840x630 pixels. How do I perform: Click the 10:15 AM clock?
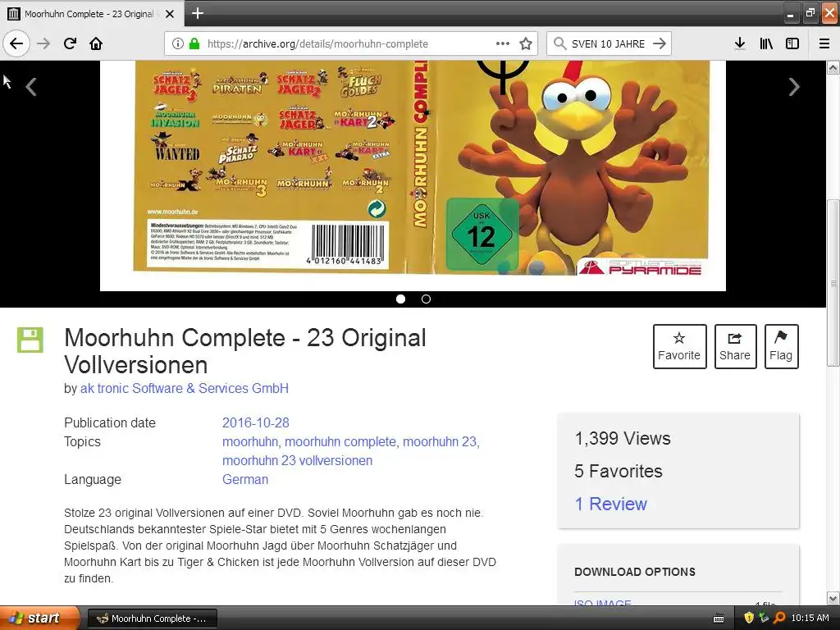[x=810, y=619]
